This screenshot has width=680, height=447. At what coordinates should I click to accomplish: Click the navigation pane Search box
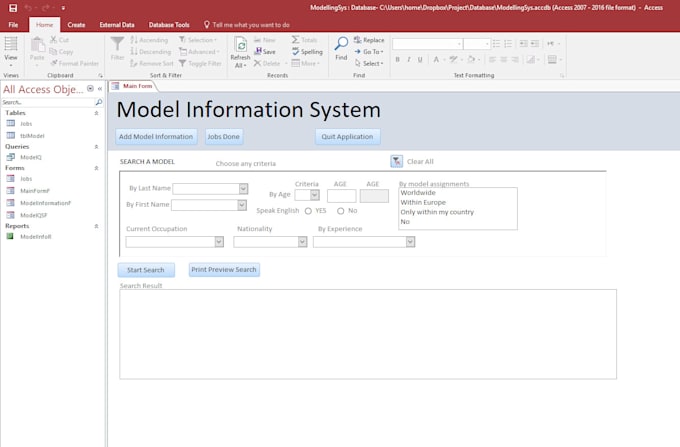point(48,102)
